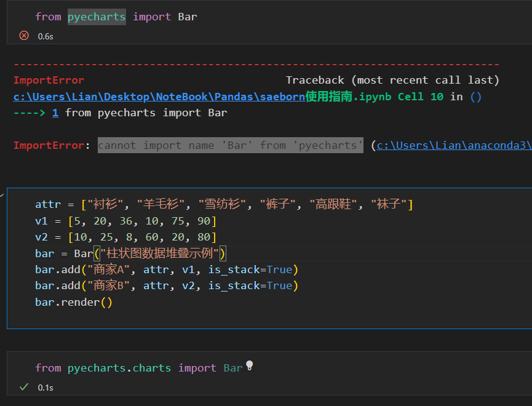
Task: Click the 0.6s execution time label
Action: (x=46, y=36)
